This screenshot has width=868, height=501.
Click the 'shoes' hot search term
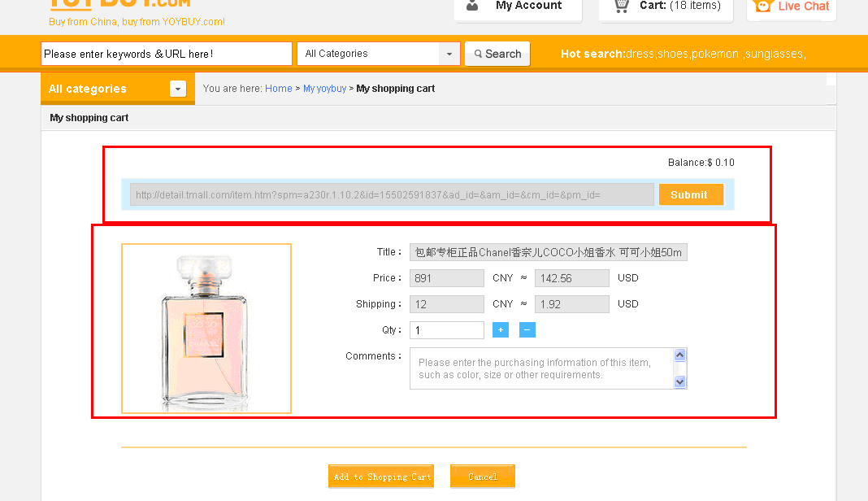[x=673, y=54]
